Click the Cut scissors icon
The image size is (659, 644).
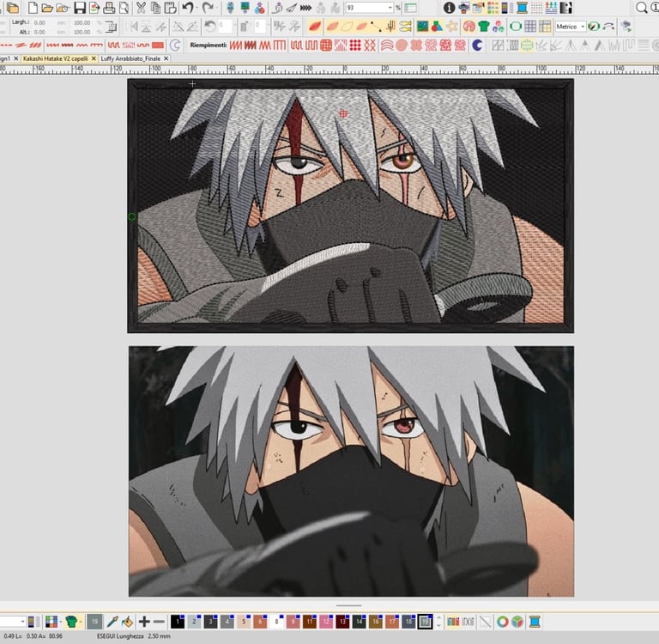pos(142,8)
